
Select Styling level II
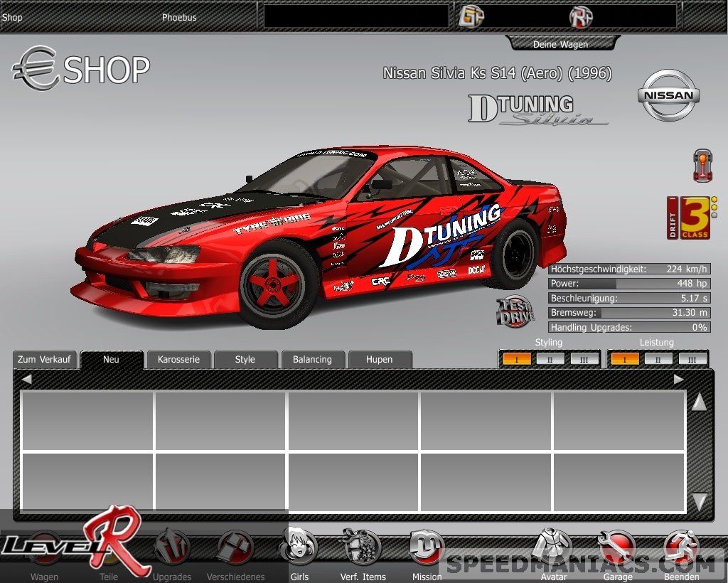click(550, 359)
